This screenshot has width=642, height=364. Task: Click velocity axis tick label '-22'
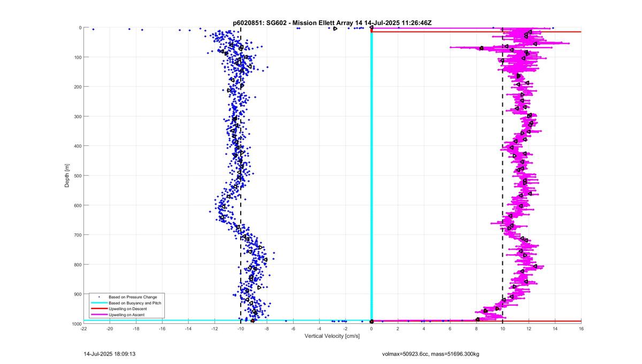[x=83, y=328]
